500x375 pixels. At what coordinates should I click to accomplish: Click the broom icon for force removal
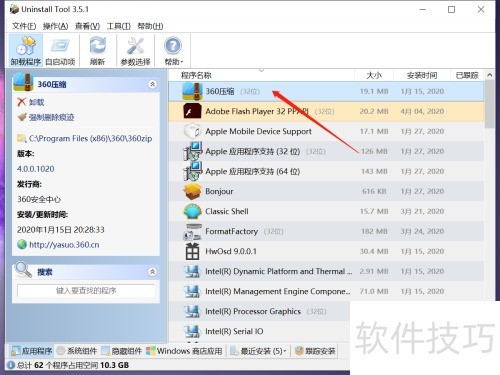pos(22,117)
